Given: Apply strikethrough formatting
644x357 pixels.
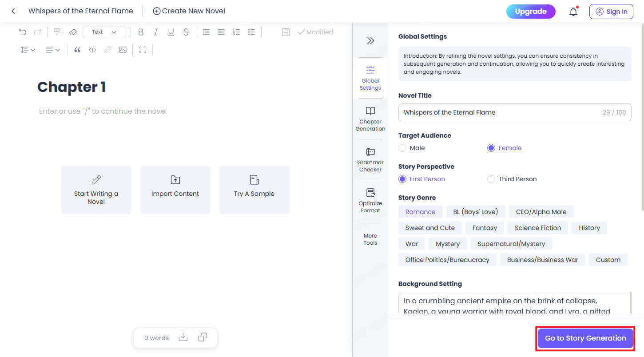Looking at the screenshot, I should 186,32.
